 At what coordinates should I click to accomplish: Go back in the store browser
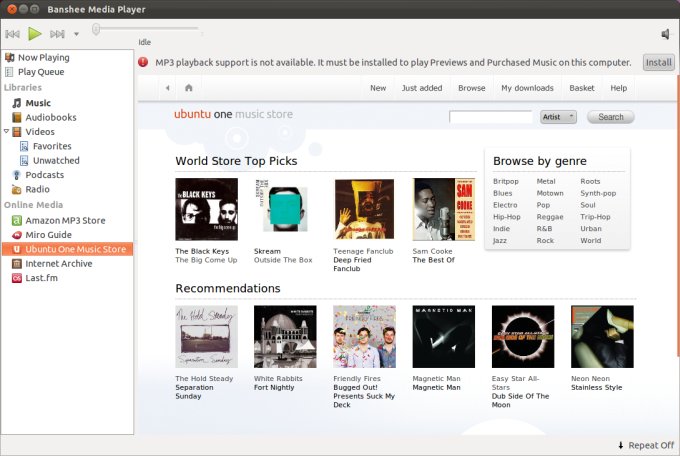pyautogui.click(x=167, y=88)
